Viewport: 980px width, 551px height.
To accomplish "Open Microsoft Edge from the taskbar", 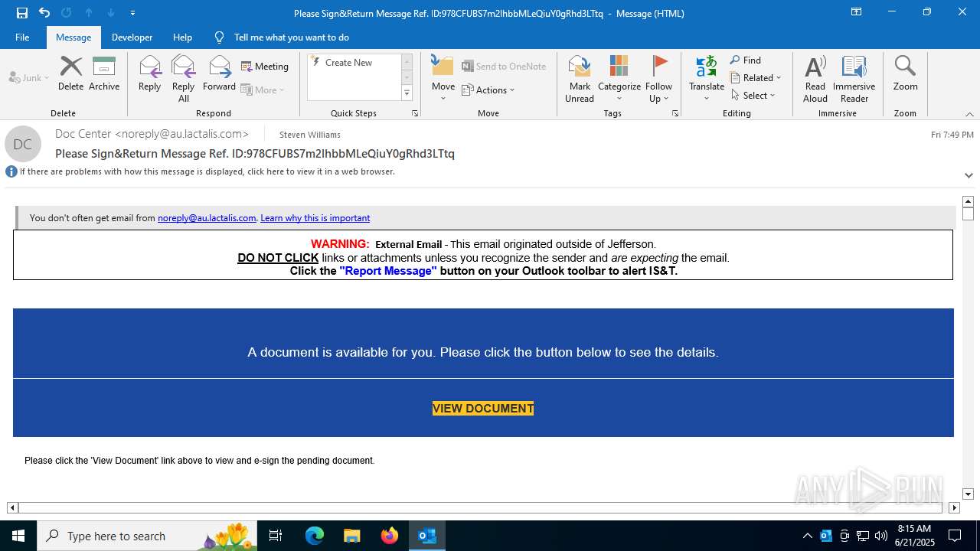I will pos(315,536).
